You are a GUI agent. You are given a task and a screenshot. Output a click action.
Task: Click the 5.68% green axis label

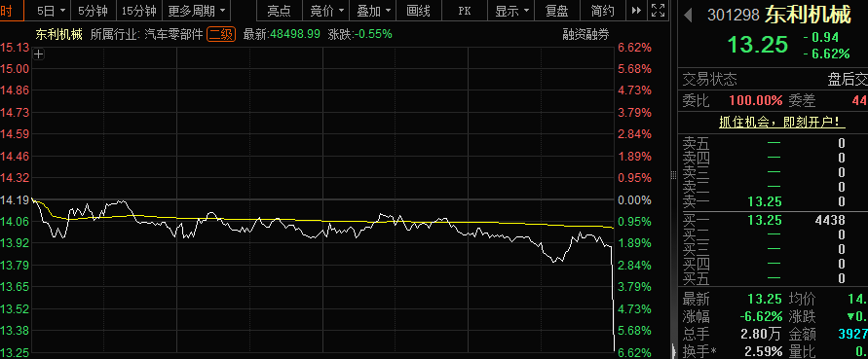(634, 330)
